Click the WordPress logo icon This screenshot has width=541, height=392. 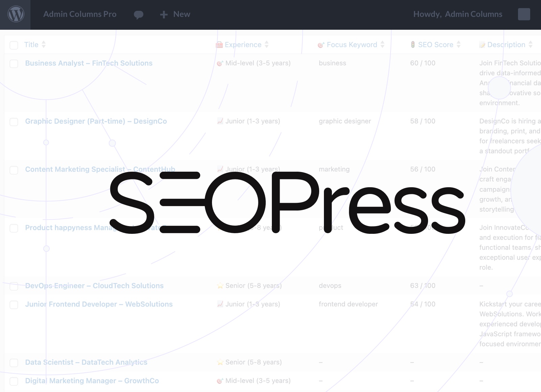coord(16,15)
